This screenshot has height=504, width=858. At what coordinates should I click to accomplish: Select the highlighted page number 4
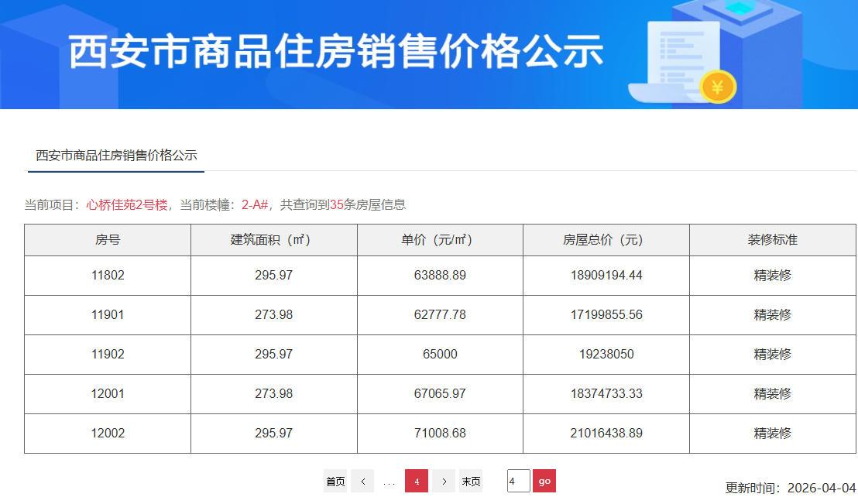pyautogui.click(x=416, y=481)
